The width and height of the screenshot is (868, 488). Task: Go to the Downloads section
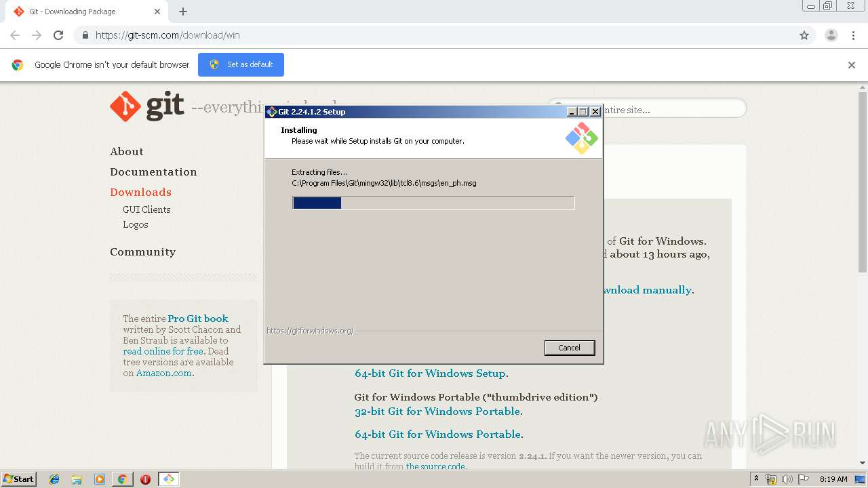coord(140,192)
